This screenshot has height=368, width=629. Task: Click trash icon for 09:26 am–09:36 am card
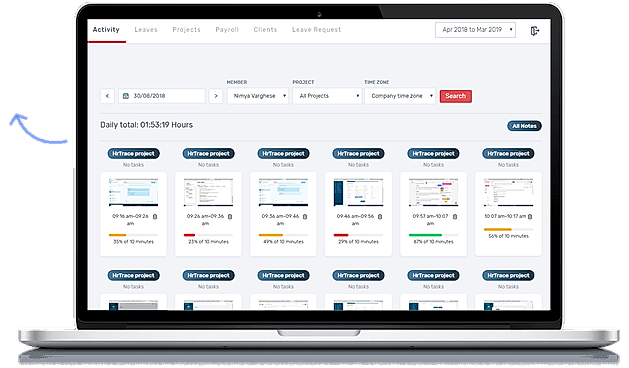[230, 217]
